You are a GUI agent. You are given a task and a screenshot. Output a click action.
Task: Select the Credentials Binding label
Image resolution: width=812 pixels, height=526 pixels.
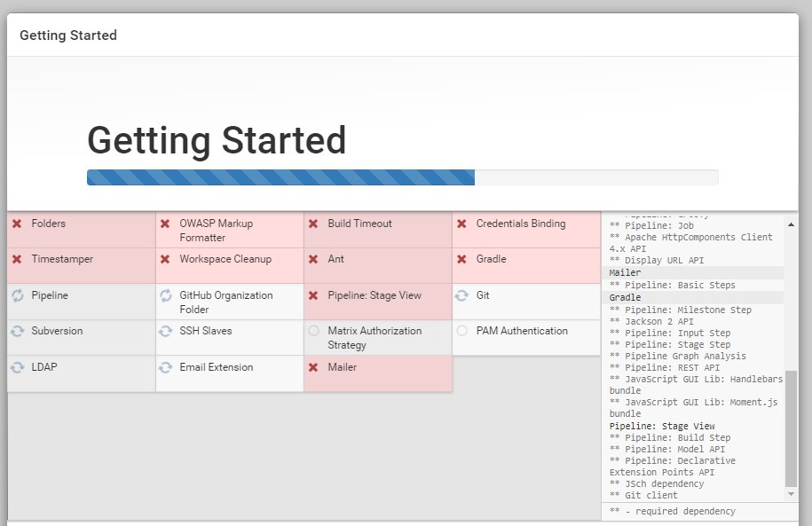520,224
